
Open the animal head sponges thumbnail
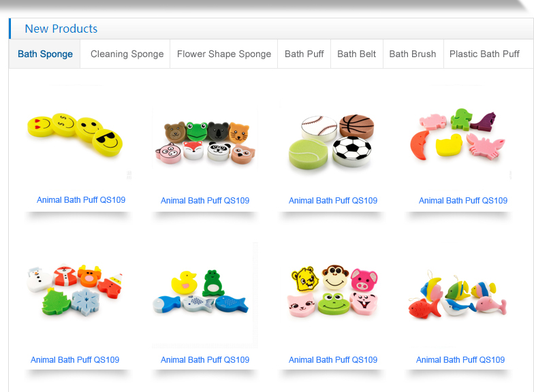point(205,142)
